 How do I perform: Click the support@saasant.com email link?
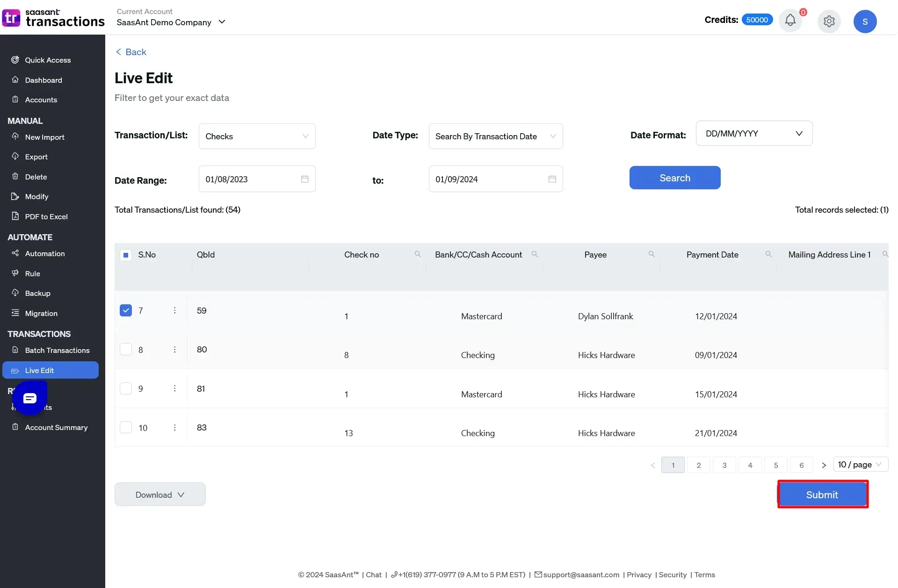[x=581, y=574]
